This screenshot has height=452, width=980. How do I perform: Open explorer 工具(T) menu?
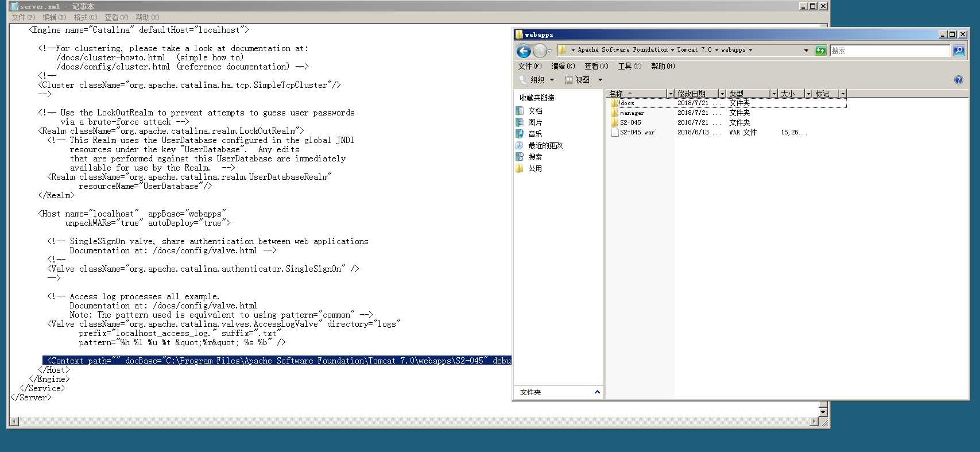coord(629,66)
